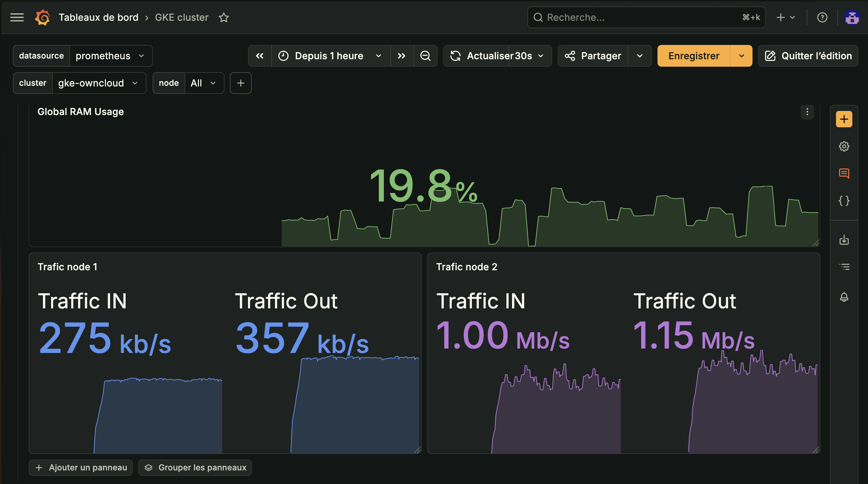Open alert rules bell icon
Image resolution: width=868 pixels, height=484 pixels.
click(844, 297)
